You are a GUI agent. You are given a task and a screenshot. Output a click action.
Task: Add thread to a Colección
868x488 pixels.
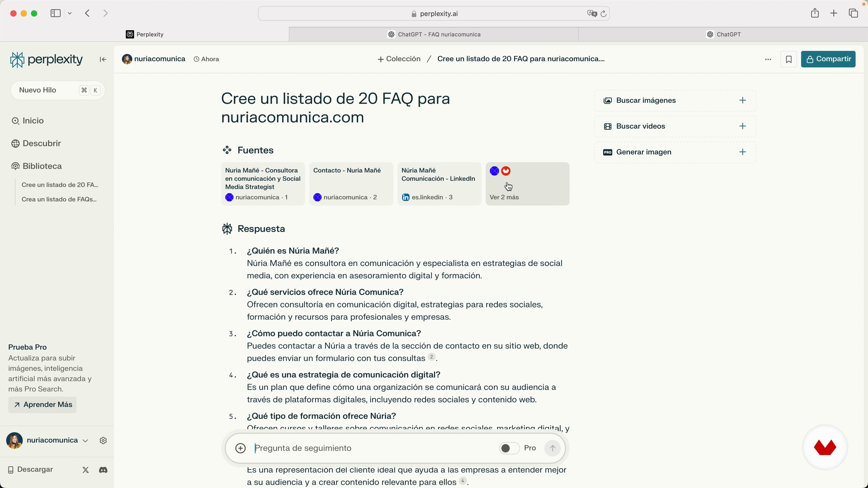[399, 59]
